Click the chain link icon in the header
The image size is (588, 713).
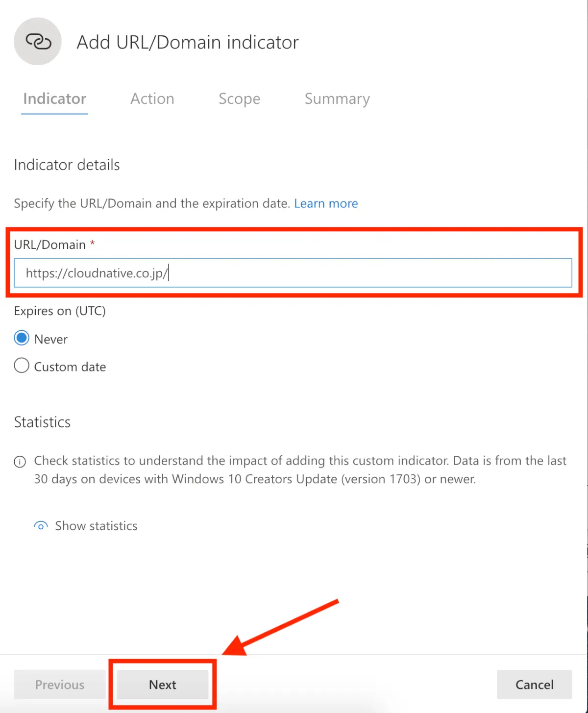pos(38,42)
